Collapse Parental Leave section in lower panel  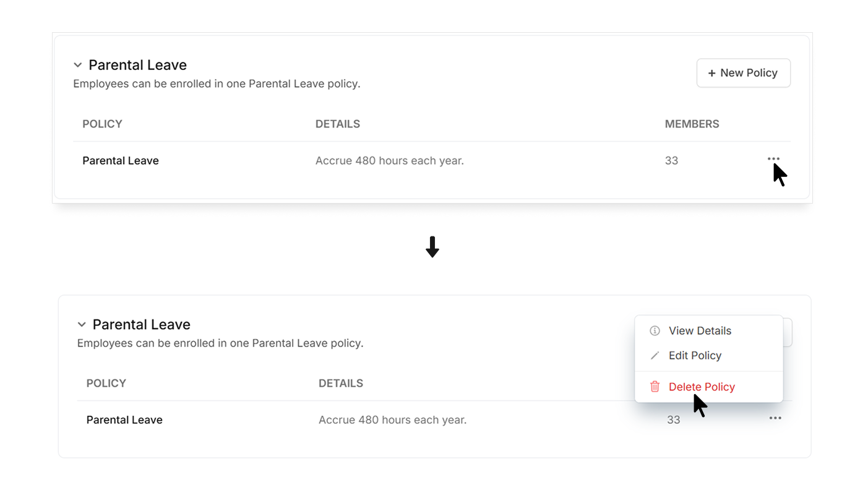[x=81, y=324]
